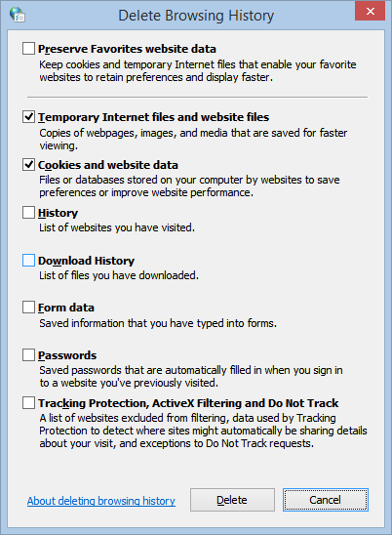Tick the History checkbox
The image size is (392, 535).
(x=28, y=212)
